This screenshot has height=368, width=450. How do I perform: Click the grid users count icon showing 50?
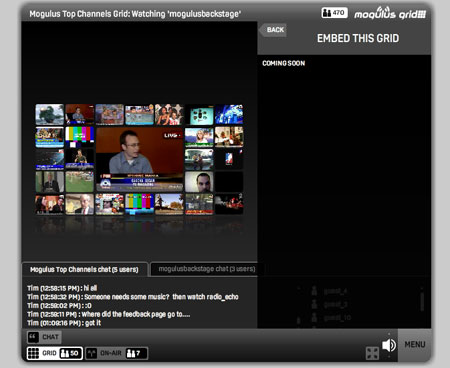pyautogui.click(x=70, y=353)
